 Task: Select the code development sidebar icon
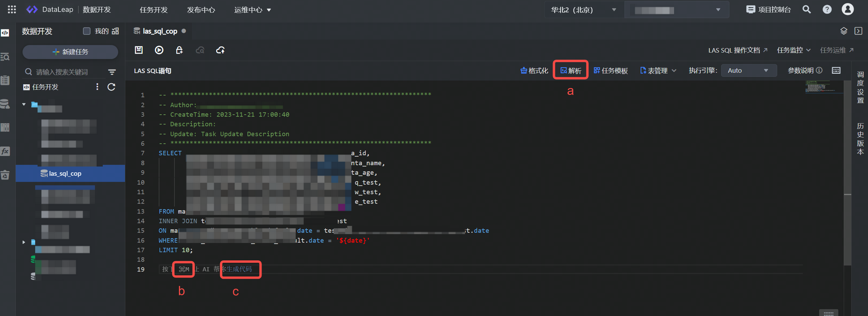coord(5,33)
